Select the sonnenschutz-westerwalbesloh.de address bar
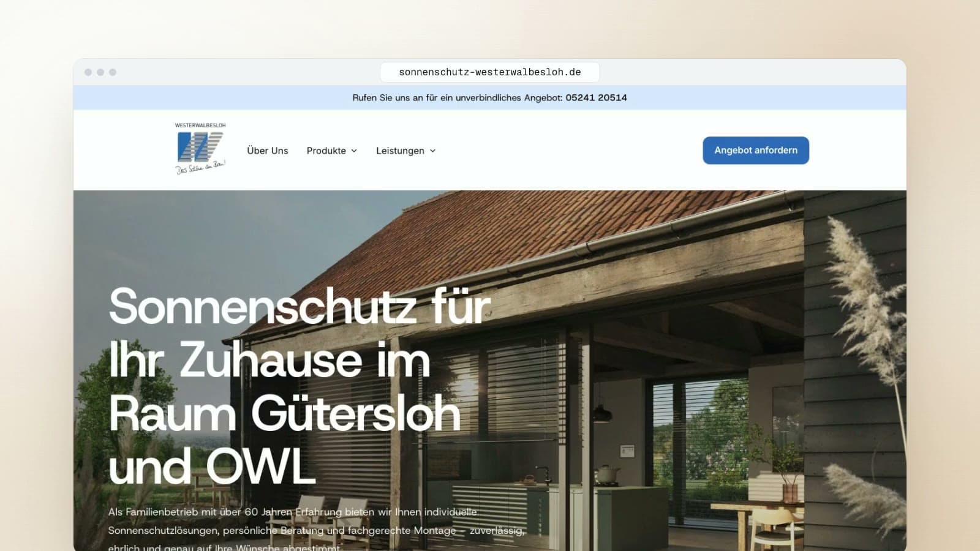Viewport: 980px width, 551px height. pos(490,72)
